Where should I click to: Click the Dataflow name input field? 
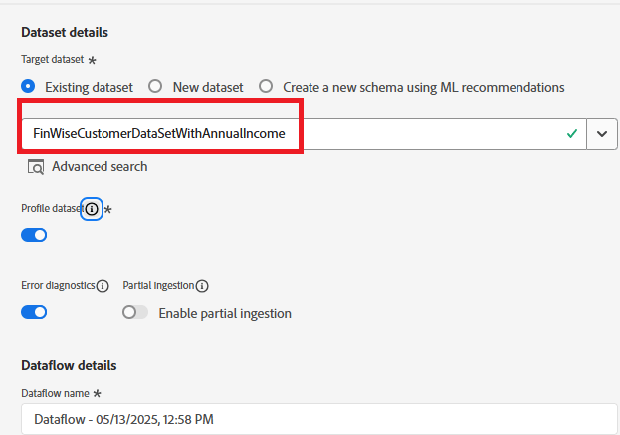pyautogui.click(x=319, y=419)
